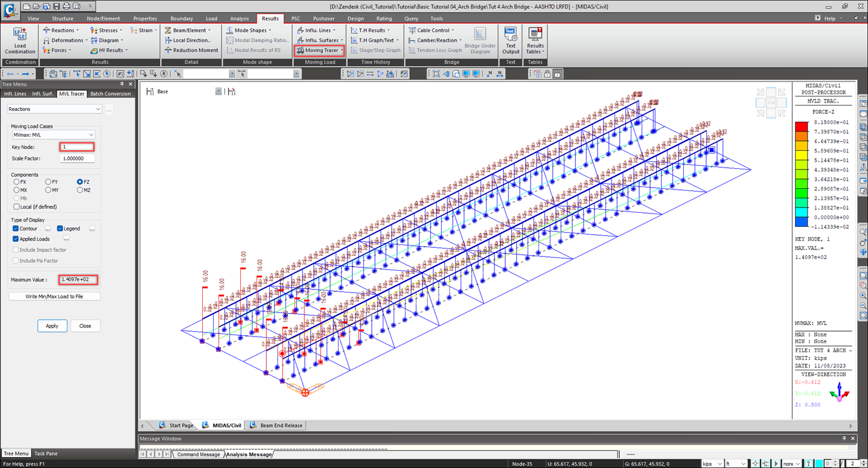Click the Print icon in quick access
The width and height of the screenshot is (868, 468).
(66, 6)
